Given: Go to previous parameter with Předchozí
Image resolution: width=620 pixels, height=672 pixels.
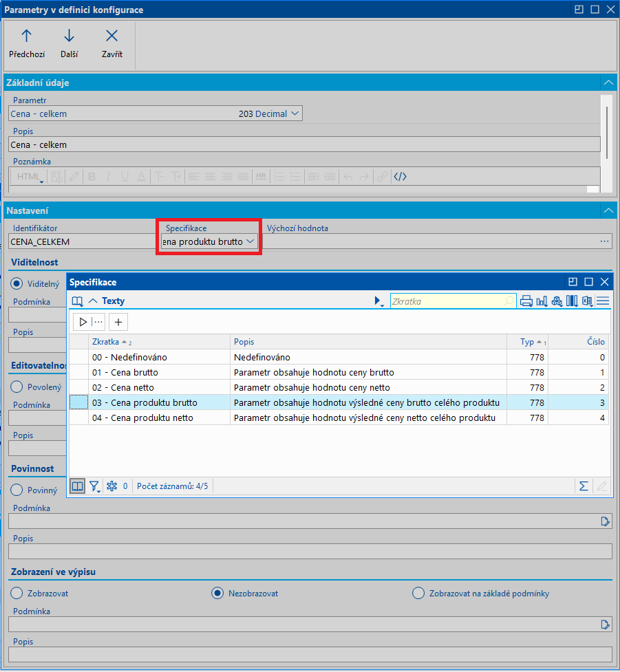Looking at the screenshot, I should pos(27,44).
